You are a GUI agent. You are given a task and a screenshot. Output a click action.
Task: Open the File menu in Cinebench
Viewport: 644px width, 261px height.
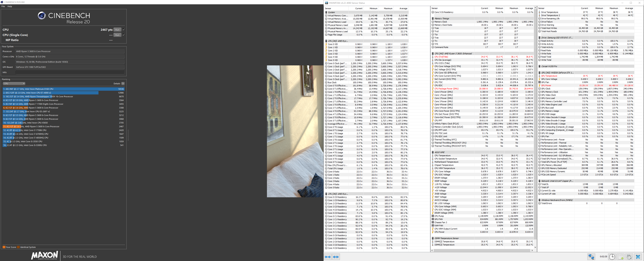pyautogui.click(x=3, y=7)
